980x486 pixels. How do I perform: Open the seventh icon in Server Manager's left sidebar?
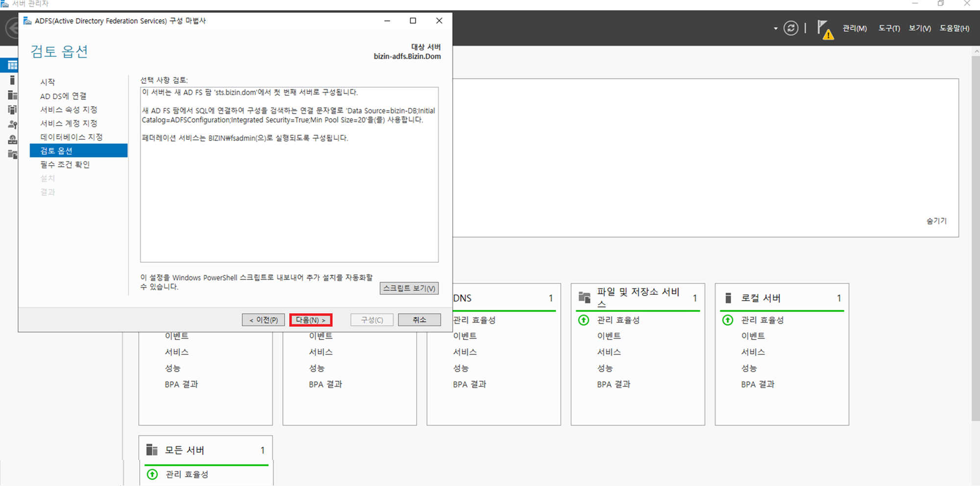(12, 154)
